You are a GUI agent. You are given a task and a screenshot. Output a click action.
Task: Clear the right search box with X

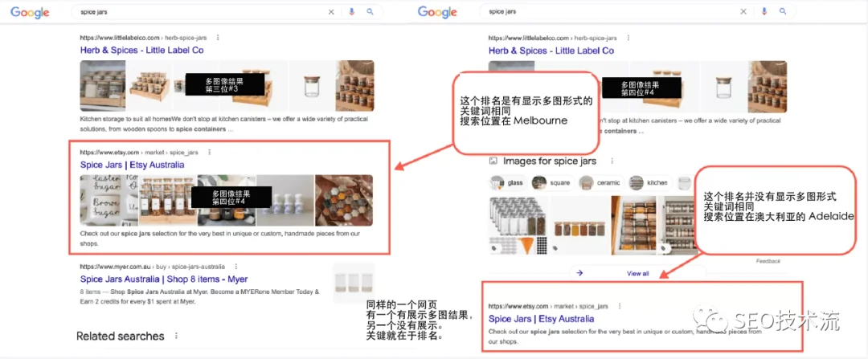click(x=743, y=11)
